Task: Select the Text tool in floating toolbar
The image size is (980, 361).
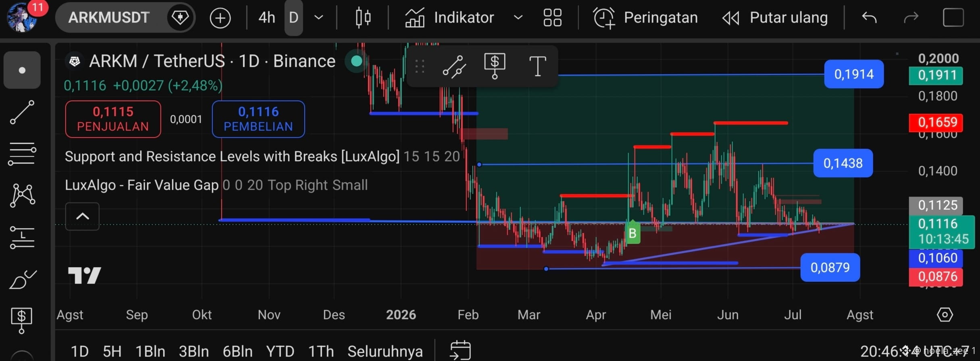Action: 537,66
